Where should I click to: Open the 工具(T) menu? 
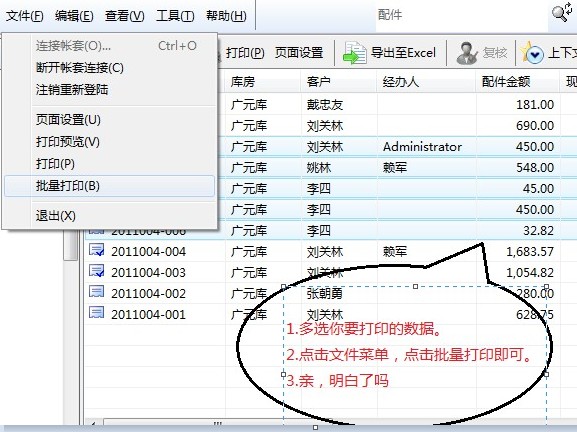point(175,16)
